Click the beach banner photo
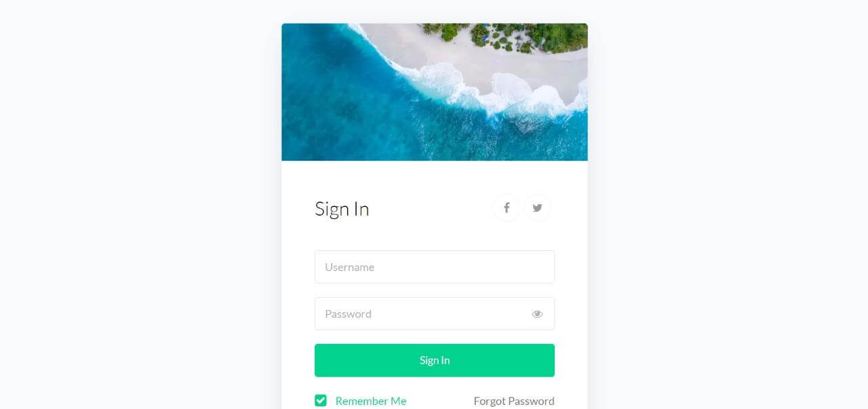This screenshot has height=409, width=868. point(435,92)
